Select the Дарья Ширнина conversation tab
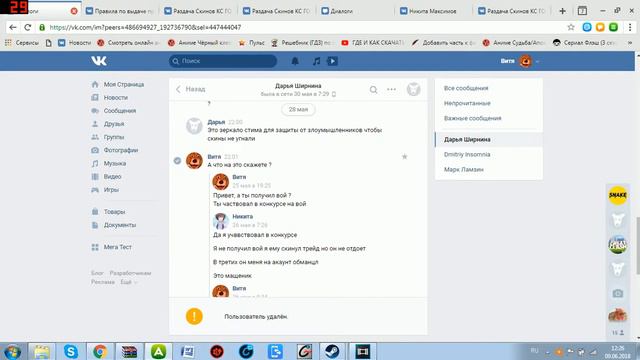Screen dimensions: 640x360 489,140
